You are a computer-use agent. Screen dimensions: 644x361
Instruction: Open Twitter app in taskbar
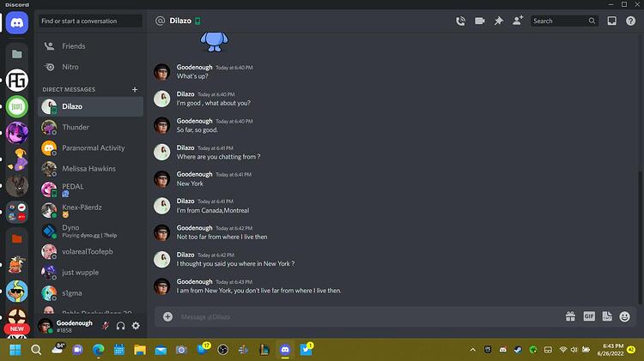coord(306,350)
